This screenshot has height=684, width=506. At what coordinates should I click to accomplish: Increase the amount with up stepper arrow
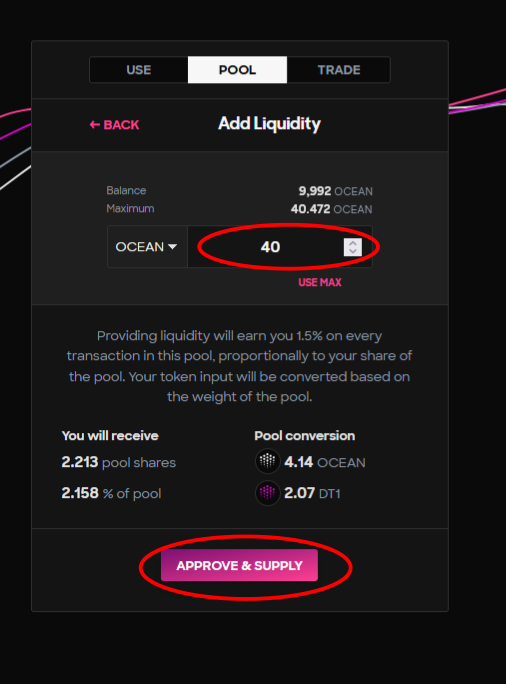(353, 243)
